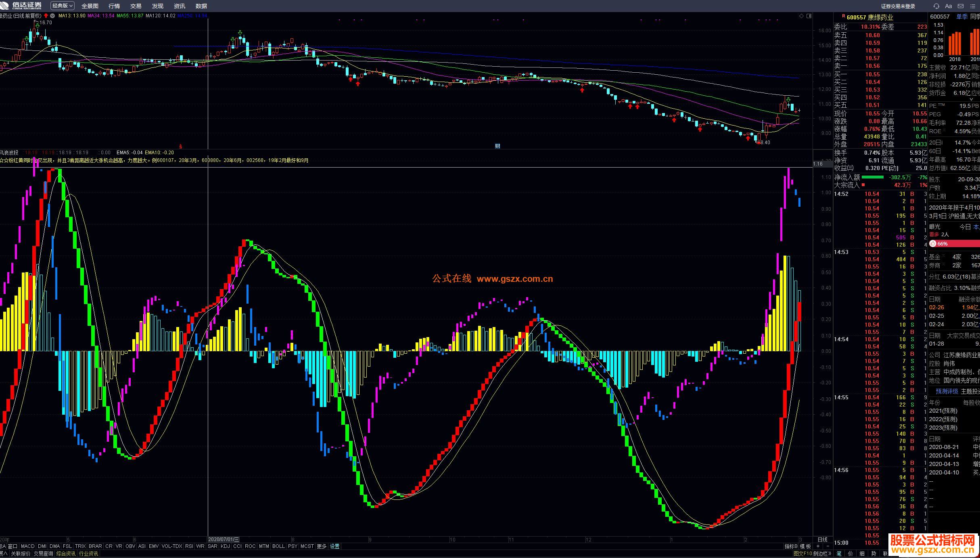Switch indicator to ROC
Screen dimensions: 980x558
(250, 546)
